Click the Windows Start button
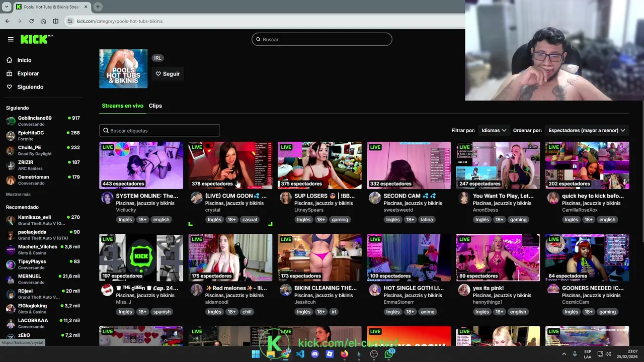The image size is (644, 362). (256, 354)
